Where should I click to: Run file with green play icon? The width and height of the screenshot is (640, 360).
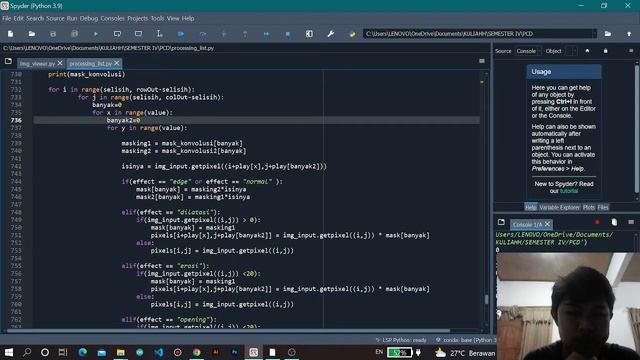click(96, 34)
